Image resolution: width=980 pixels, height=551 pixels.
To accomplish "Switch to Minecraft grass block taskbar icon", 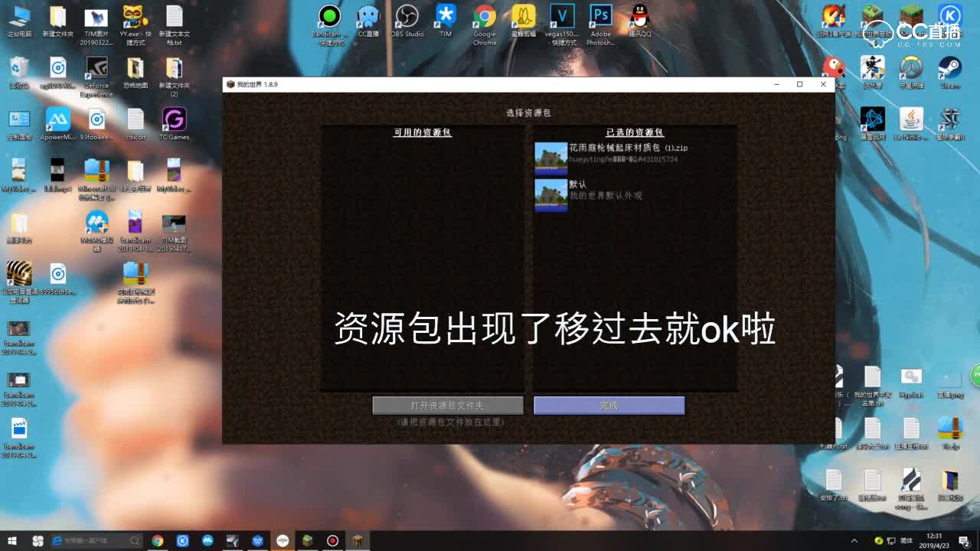I will tap(307, 540).
